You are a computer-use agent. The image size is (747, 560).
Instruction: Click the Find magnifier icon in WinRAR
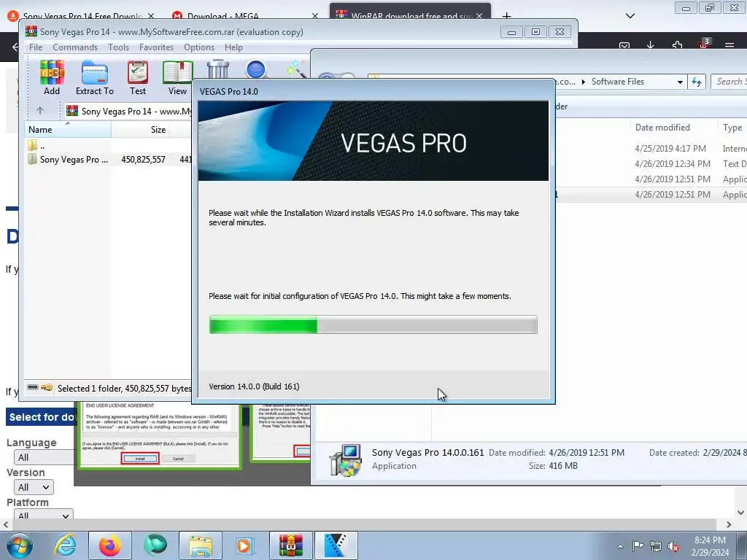coord(256,69)
